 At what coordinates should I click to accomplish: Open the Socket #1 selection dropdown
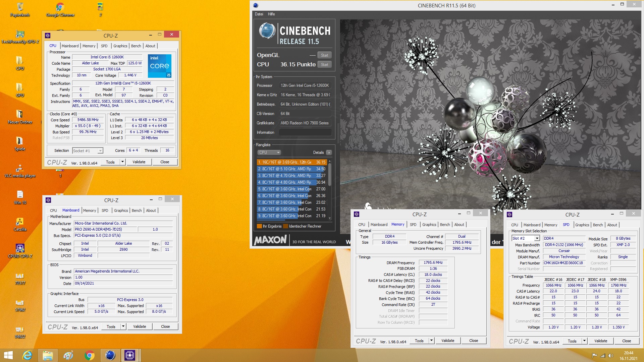(88, 151)
